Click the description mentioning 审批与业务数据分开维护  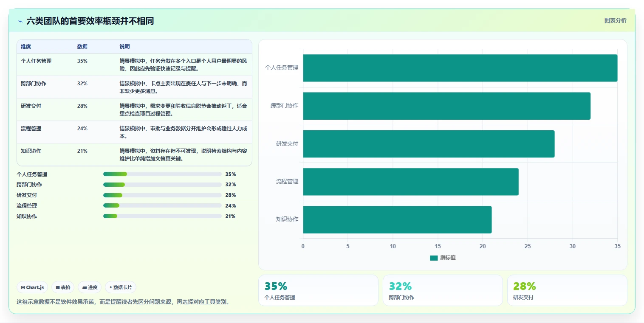[x=183, y=132]
